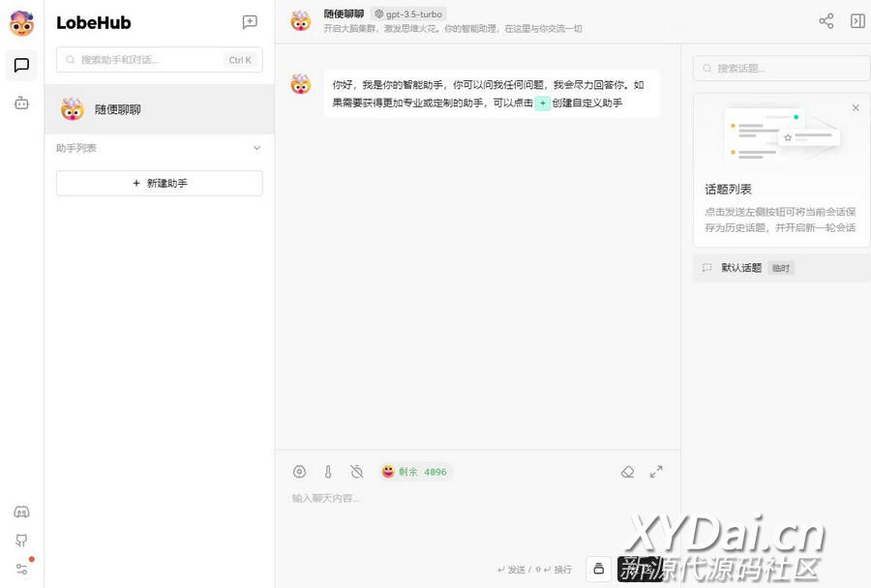The width and height of the screenshot is (871, 588).
Task: Open the Chat section in left sidebar
Action: [21, 66]
